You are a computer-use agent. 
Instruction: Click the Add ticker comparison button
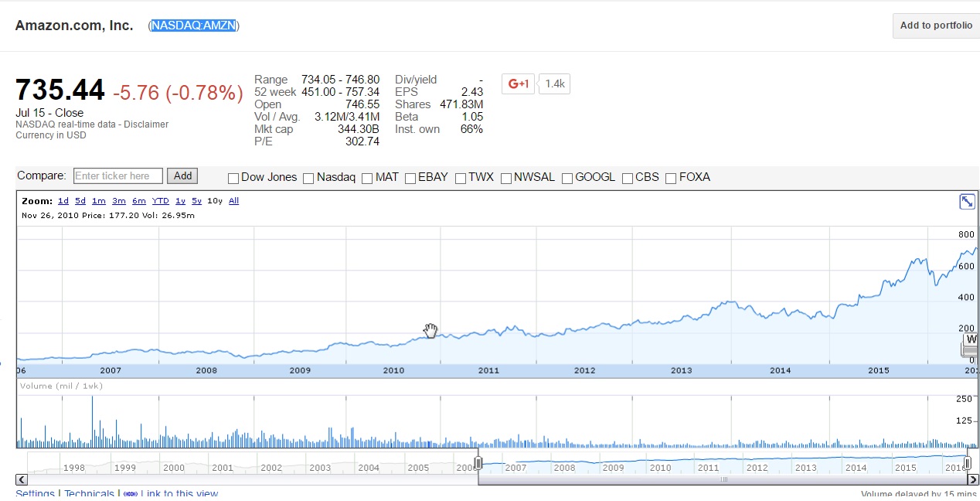coord(183,176)
